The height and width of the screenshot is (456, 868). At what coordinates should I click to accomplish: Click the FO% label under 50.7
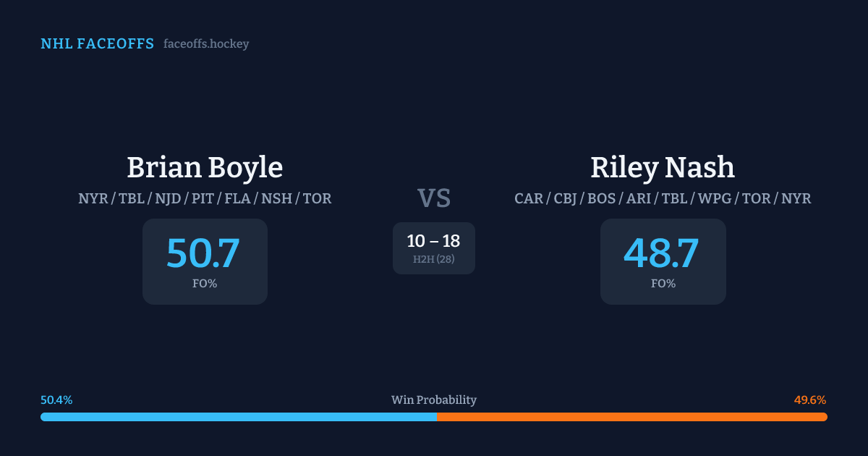click(x=205, y=284)
